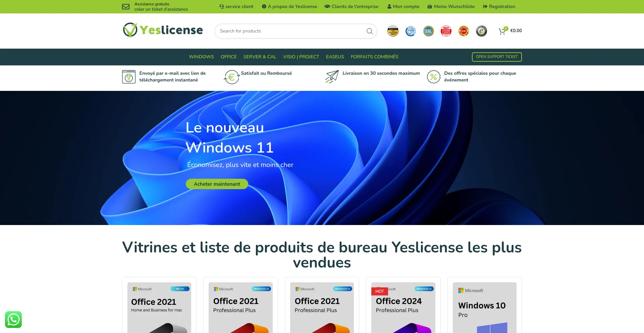Open the Yeslicense logo homepage

pyautogui.click(x=163, y=30)
